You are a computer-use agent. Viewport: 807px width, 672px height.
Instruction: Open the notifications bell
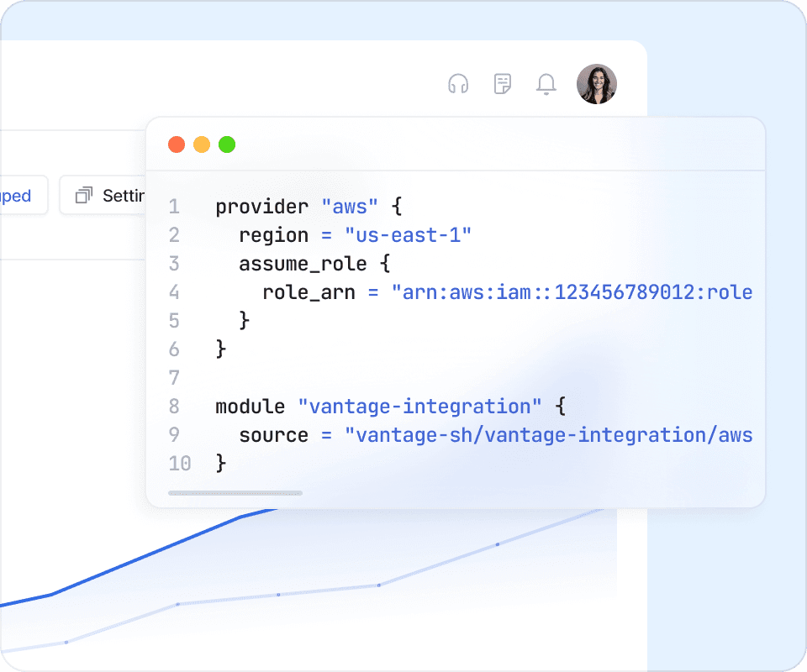tap(546, 84)
